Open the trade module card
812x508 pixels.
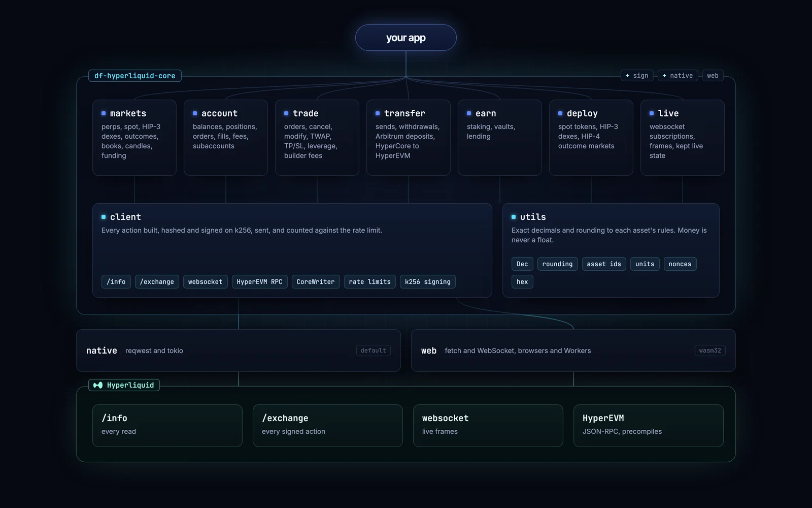point(317,138)
